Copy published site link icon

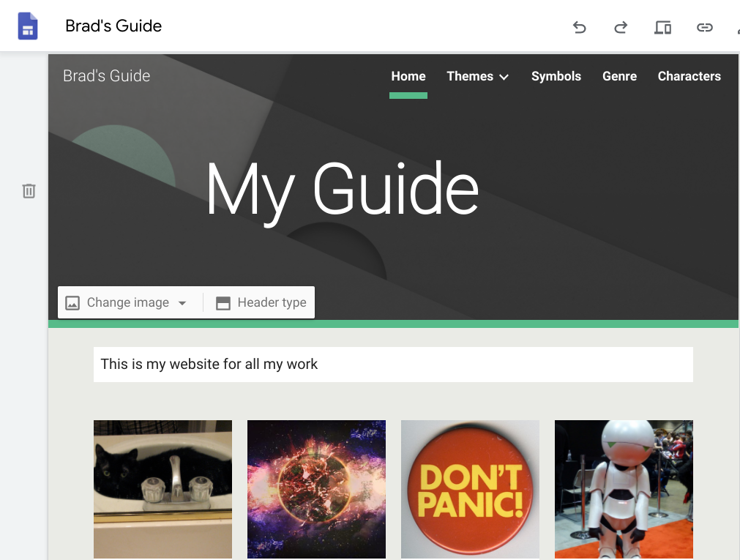click(x=705, y=27)
